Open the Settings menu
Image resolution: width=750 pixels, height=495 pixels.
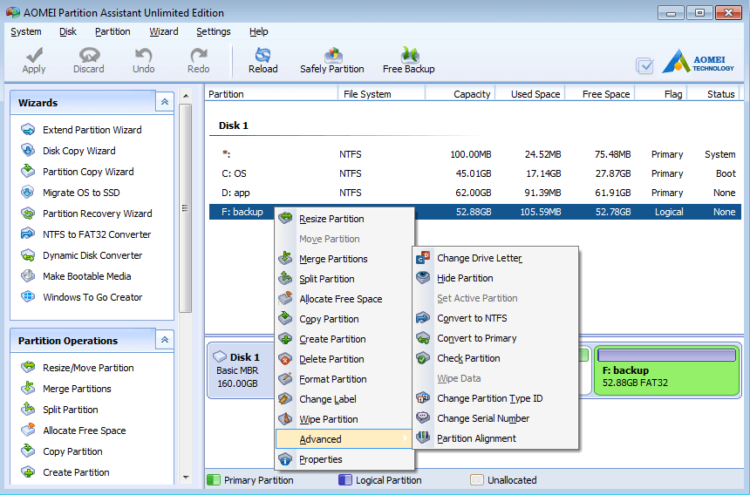[213, 31]
